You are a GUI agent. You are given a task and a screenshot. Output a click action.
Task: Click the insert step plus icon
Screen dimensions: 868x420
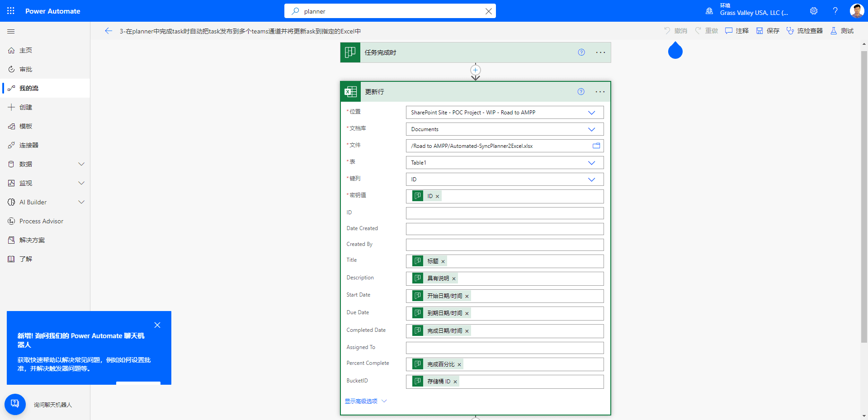(x=475, y=70)
